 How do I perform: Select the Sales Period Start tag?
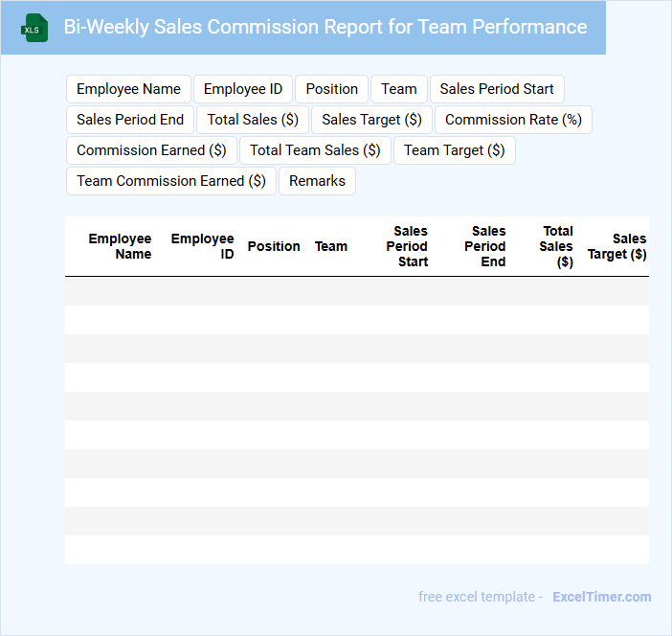click(497, 89)
